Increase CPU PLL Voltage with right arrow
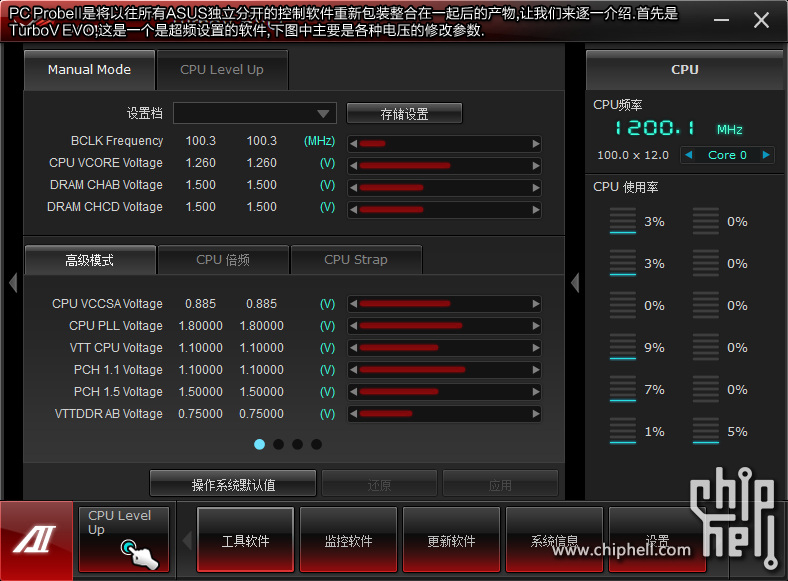The image size is (788, 581). (536, 326)
